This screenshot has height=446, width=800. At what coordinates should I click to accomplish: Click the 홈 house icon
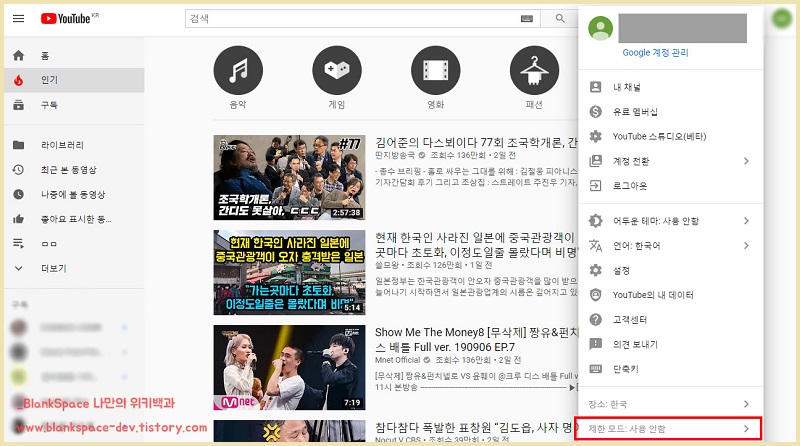coord(18,56)
